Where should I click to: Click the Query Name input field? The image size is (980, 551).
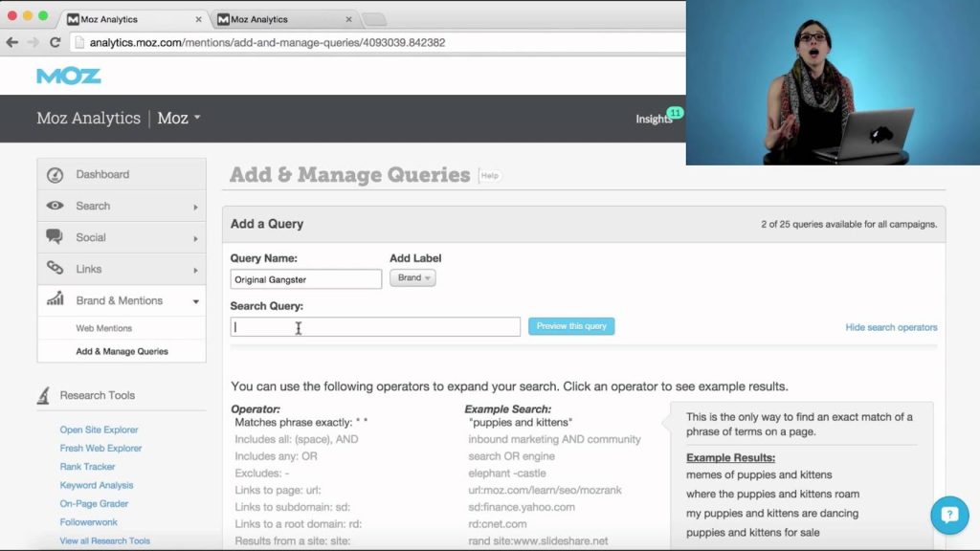pyautogui.click(x=305, y=278)
